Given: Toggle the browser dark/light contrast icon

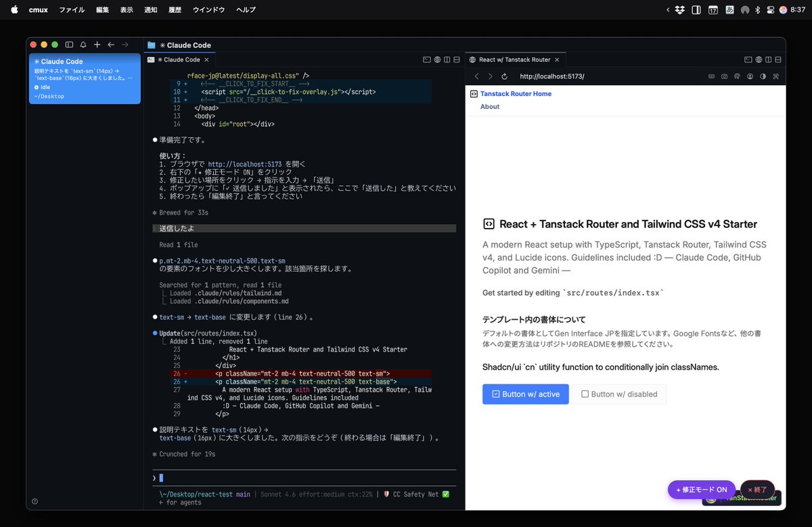Looking at the screenshot, I should coord(763,76).
